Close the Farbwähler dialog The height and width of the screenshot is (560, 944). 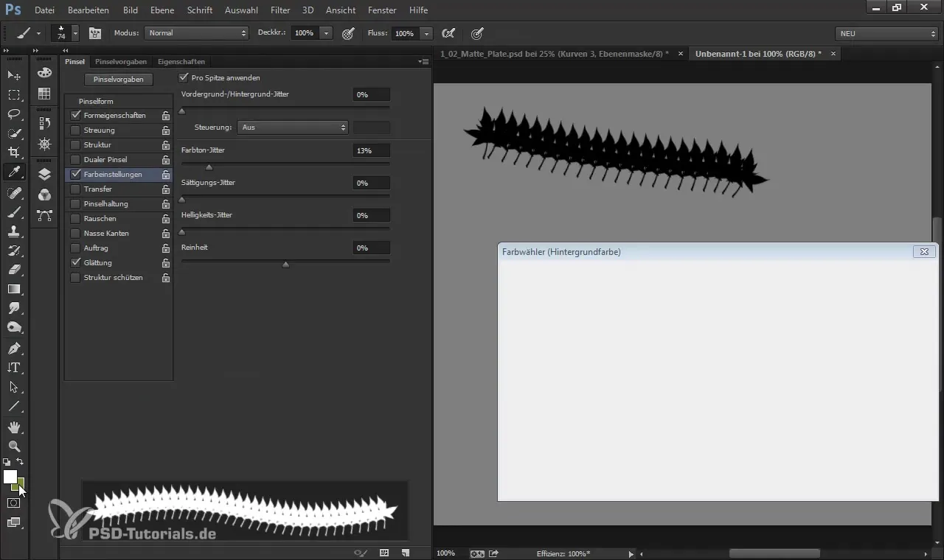click(924, 252)
